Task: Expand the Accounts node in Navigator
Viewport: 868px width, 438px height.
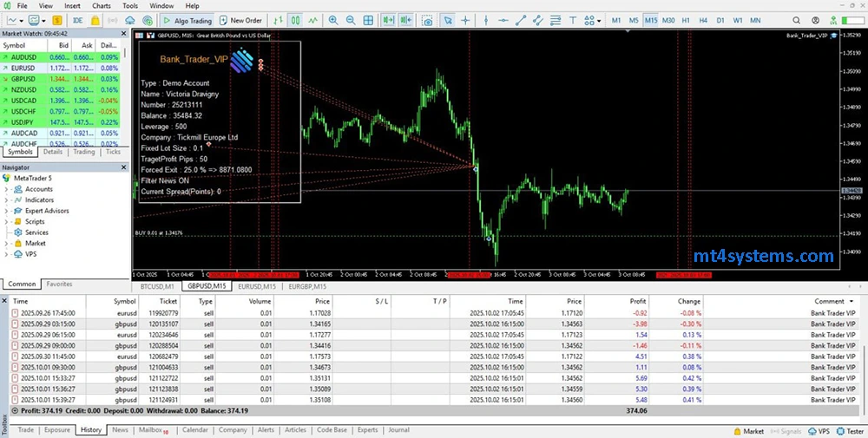Action: [x=6, y=189]
